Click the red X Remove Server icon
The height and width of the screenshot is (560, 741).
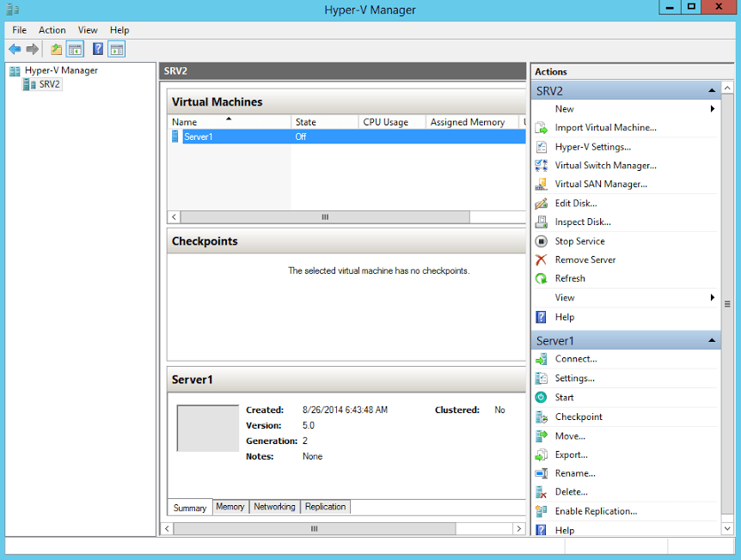(x=541, y=259)
